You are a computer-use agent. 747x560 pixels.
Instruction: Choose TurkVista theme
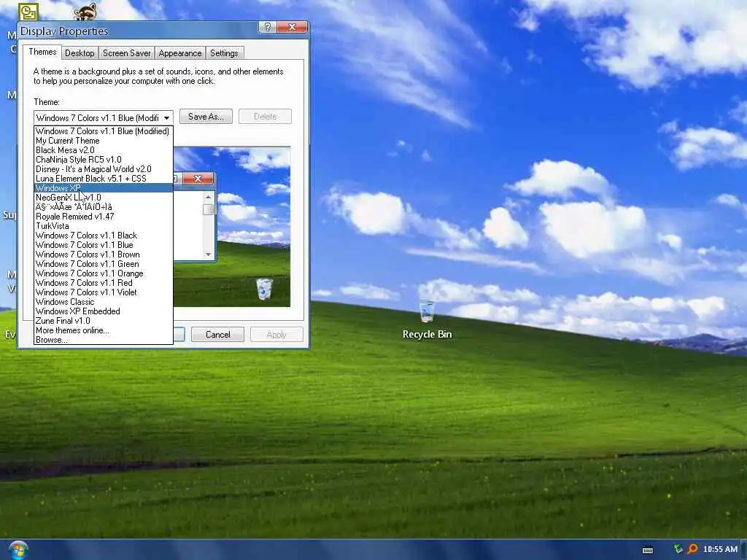coord(104,226)
